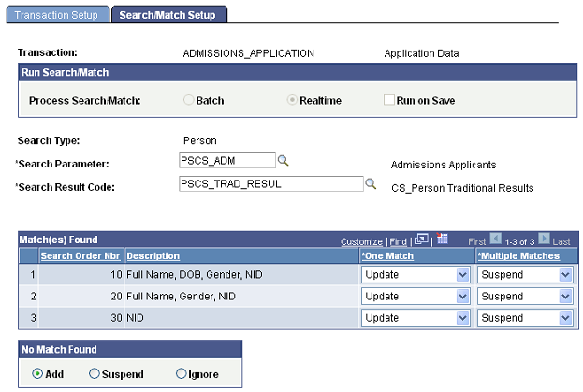
Task: Click the Customize link in grid header
Action: 361,240
